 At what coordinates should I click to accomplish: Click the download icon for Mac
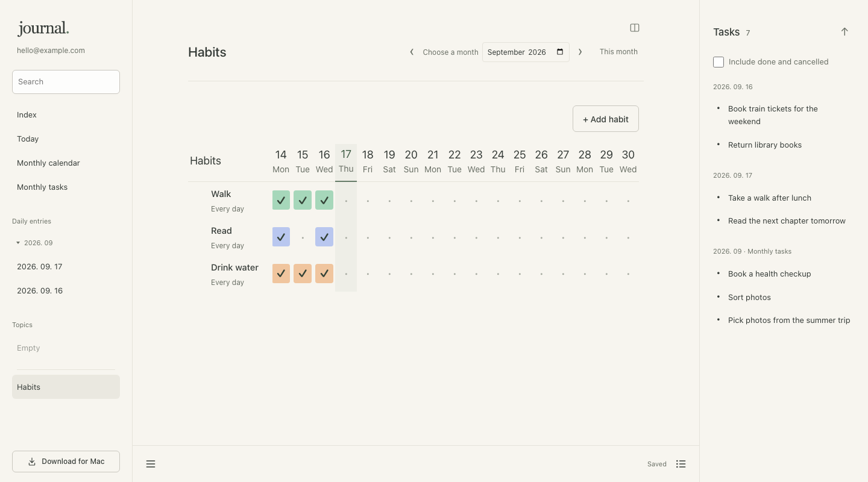(x=32, y=462)
